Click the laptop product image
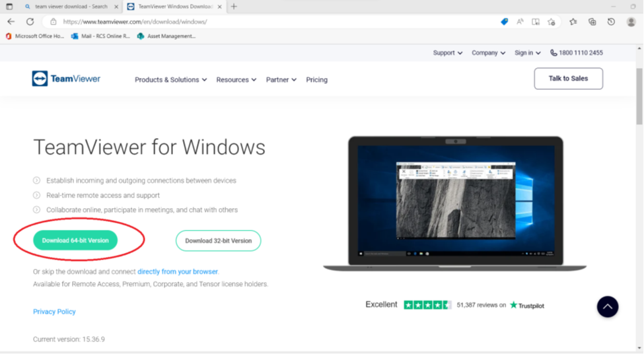The image size is (644, 354). [x=455, y=203]
